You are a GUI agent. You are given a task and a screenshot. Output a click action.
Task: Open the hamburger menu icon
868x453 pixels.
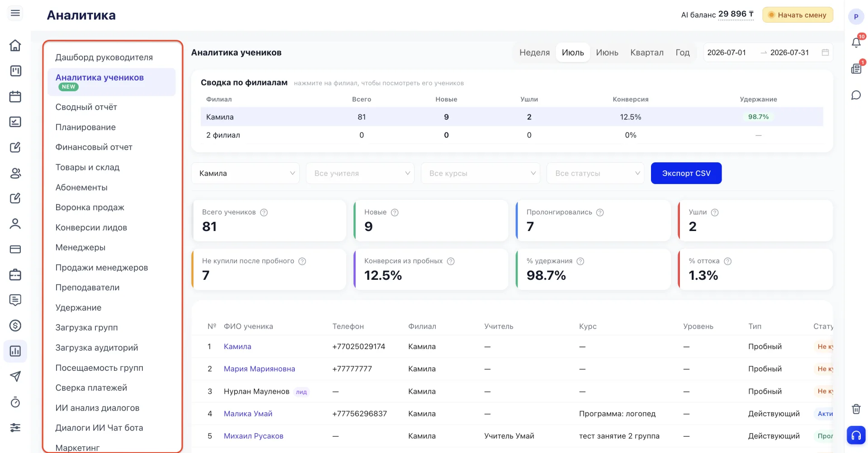pyautogui.click(x=15, y=13)
